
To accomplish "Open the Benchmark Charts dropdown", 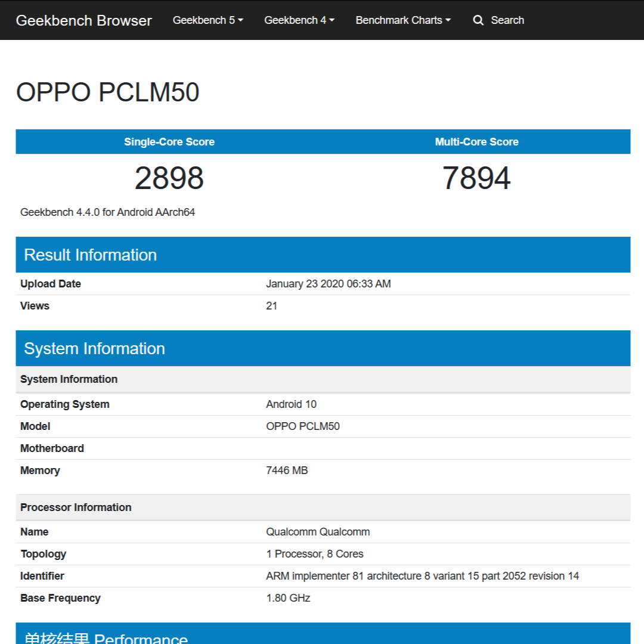I will (x=403, y=20).
